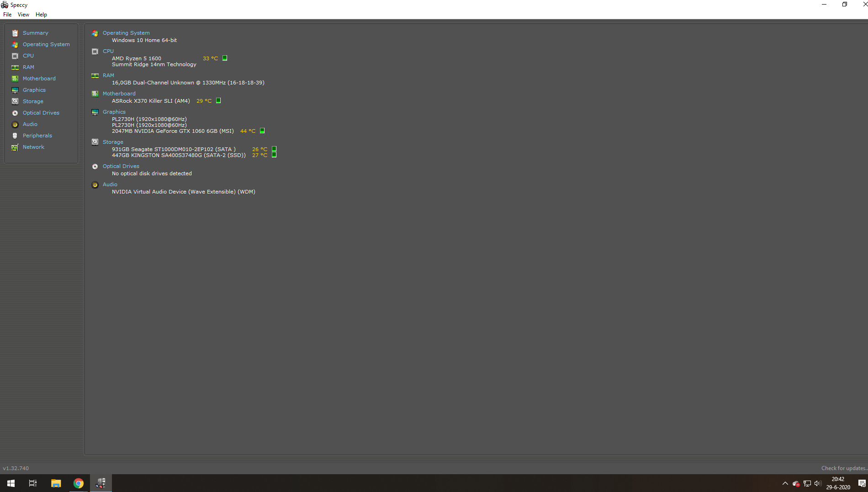Open the Operating System heading link

coord(126,33)
